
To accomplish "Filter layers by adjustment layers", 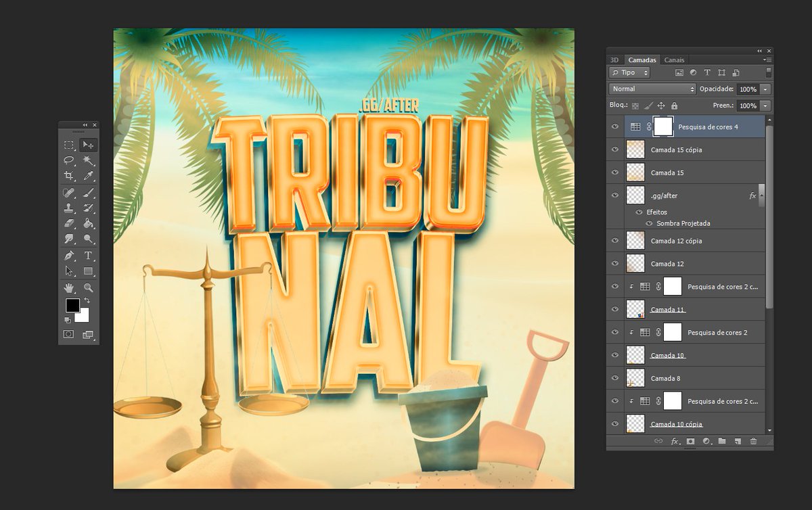I will 694,72.
